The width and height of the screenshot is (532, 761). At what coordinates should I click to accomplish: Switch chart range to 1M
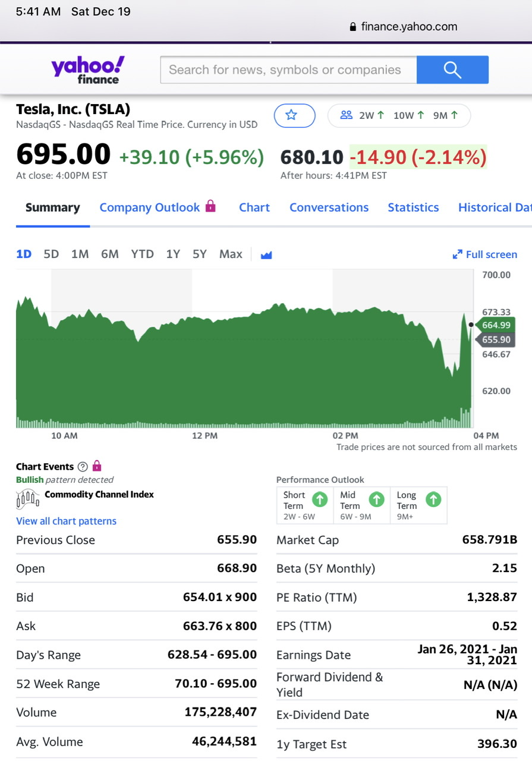(x=80, y=254)
